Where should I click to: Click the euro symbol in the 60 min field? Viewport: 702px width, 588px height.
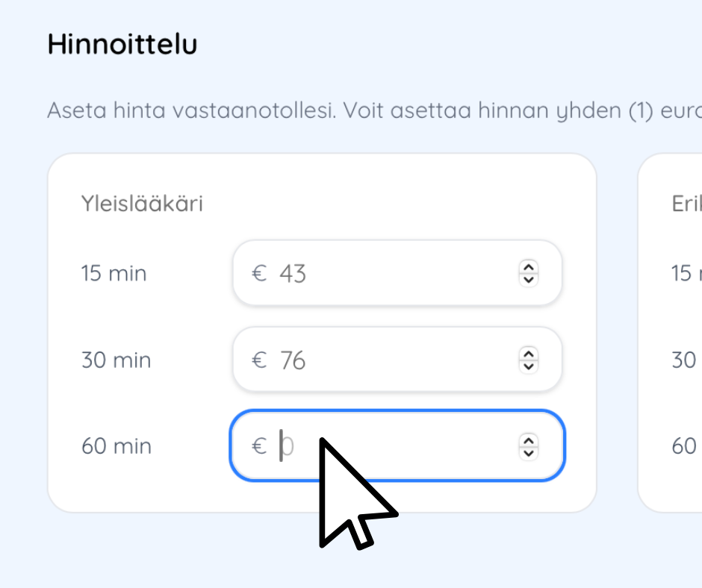tap(259, 447)
